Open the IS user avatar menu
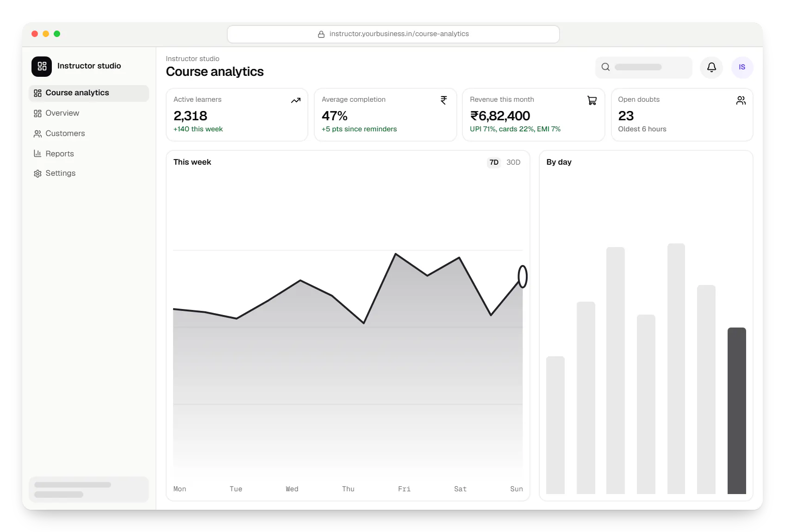785x532 pixels. (742, 67)
